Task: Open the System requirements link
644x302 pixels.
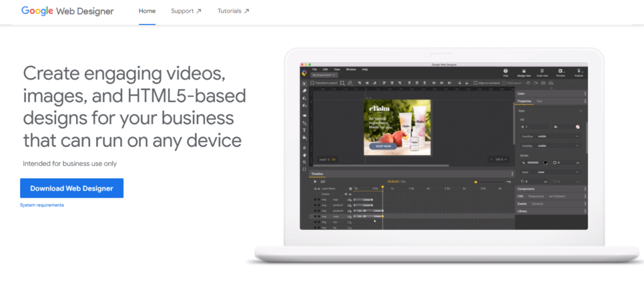Action: pos(42,205)
